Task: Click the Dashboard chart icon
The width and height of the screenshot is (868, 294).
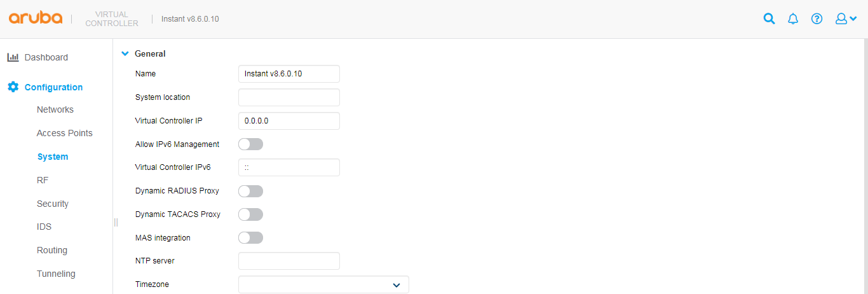Action: tap(13, 57)
